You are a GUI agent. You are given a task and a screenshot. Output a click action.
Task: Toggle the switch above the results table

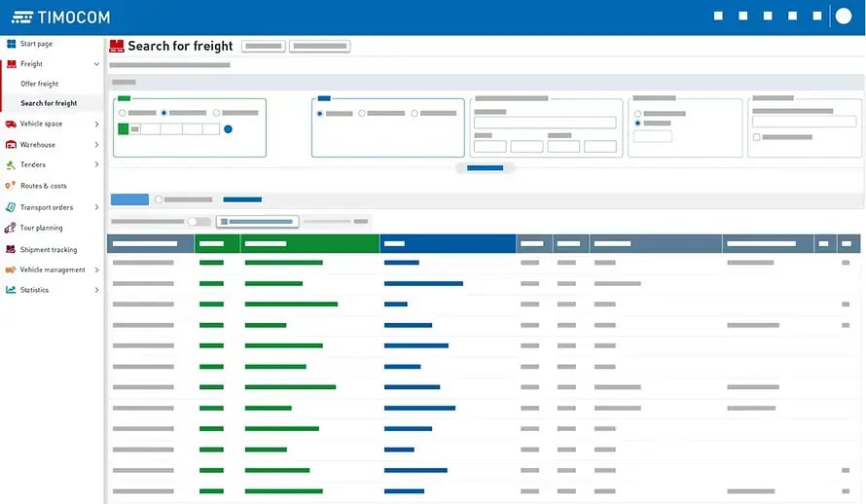click(198, 222)
